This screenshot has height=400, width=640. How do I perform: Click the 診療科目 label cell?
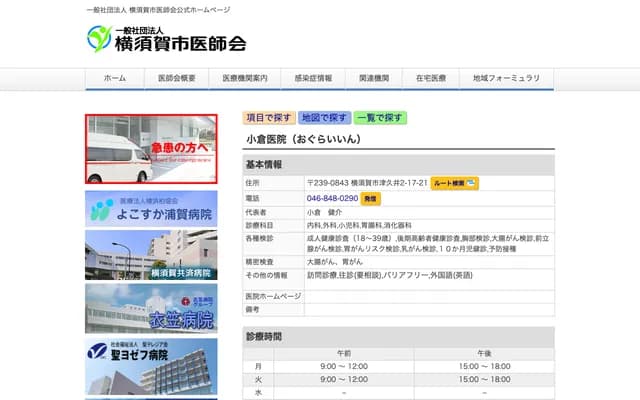(273, 226)
